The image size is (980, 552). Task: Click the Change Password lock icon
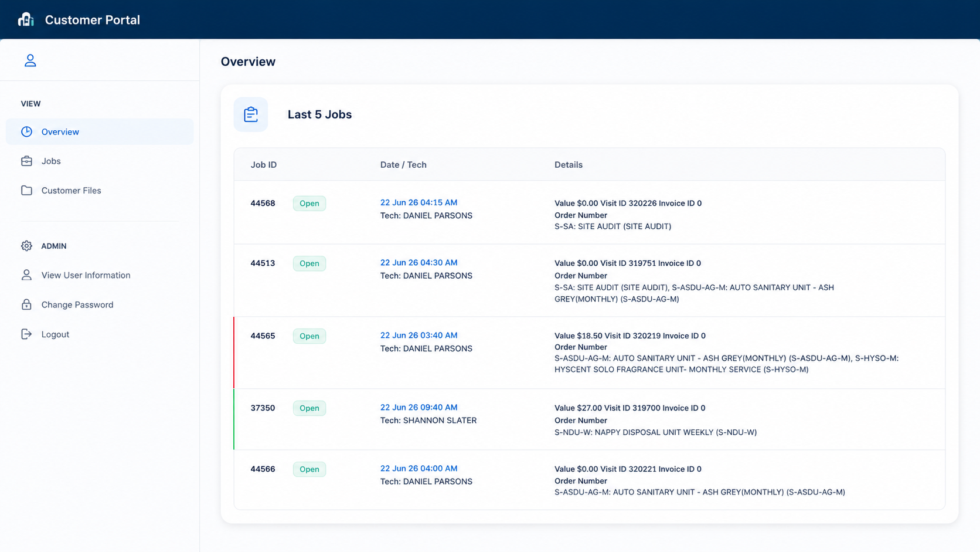[x=26, y=304]
